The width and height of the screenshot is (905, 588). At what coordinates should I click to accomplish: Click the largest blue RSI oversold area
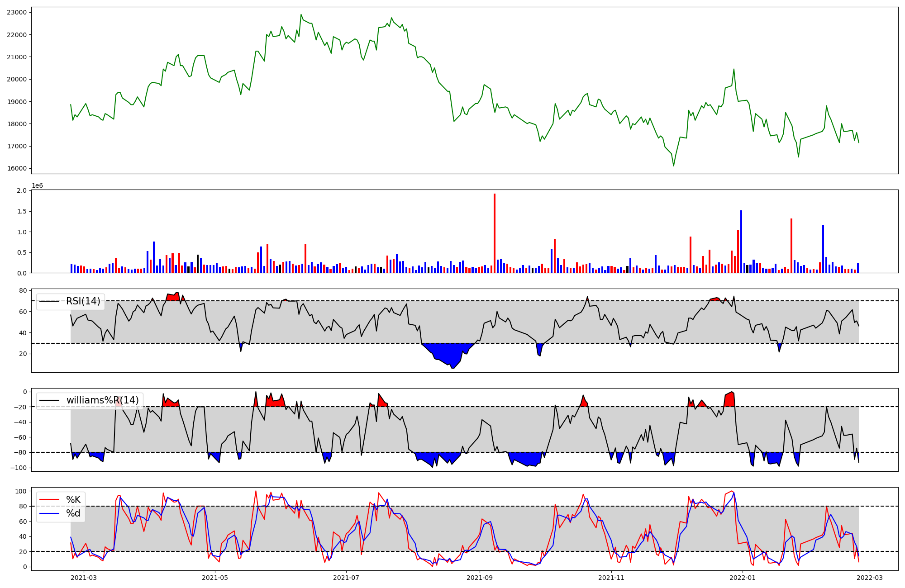click(x=448, y=353)
